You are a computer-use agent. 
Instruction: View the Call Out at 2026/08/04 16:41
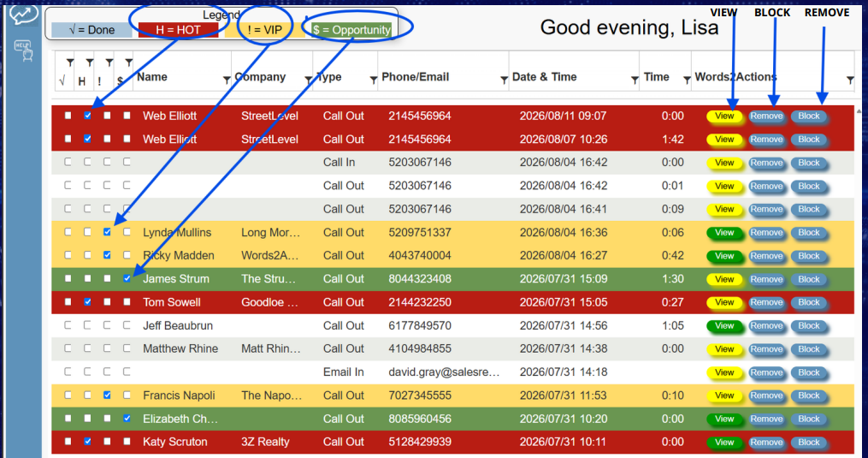724,209
